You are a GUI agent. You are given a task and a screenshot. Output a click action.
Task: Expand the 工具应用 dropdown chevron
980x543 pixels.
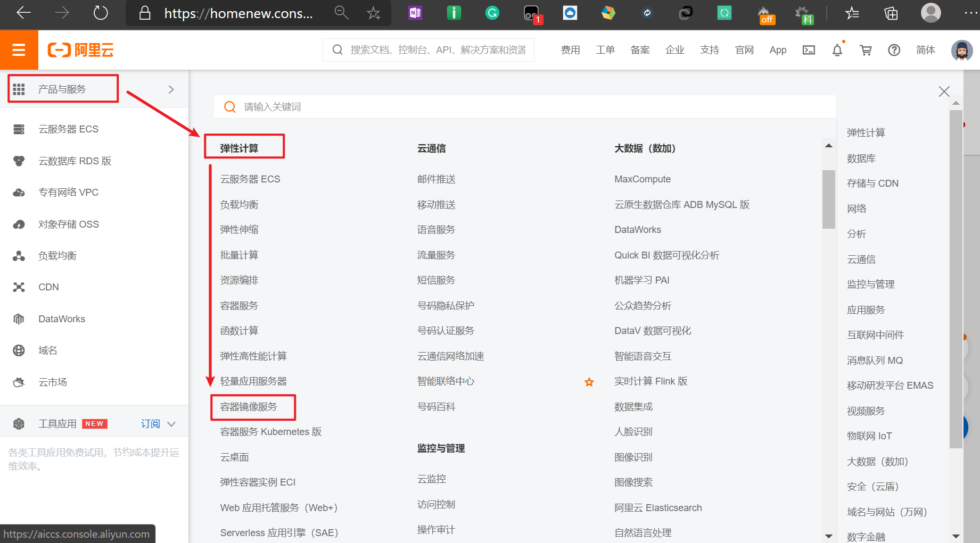pyautogui.click(x=171, y=424)
